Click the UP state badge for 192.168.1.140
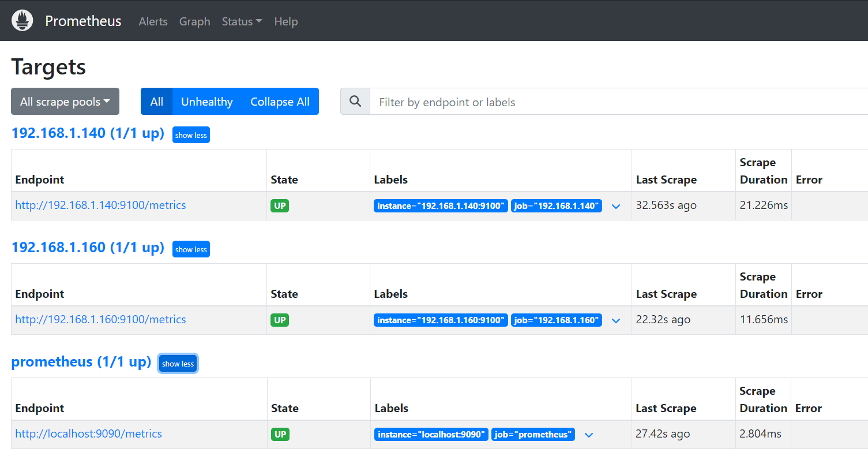Image resolution: width=868 pixels, height=471 pixels. pos(280,206)
